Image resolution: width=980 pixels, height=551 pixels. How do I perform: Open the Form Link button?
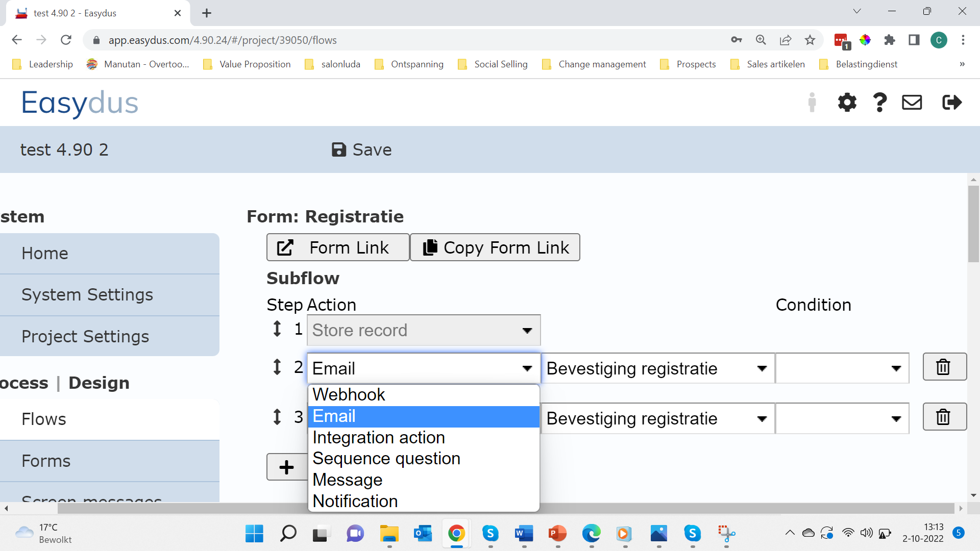click(x=338, y=247)
